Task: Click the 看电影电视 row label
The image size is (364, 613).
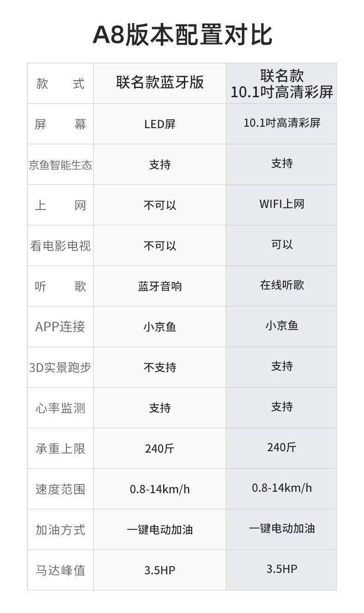Action: pos(60,246)
